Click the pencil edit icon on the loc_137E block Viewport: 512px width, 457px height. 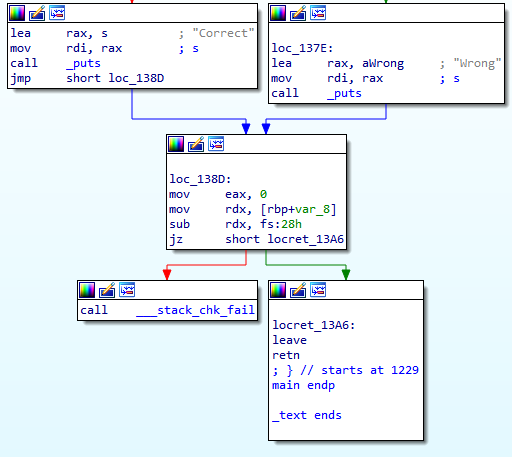pyautogui.click(x=298, y=13)
